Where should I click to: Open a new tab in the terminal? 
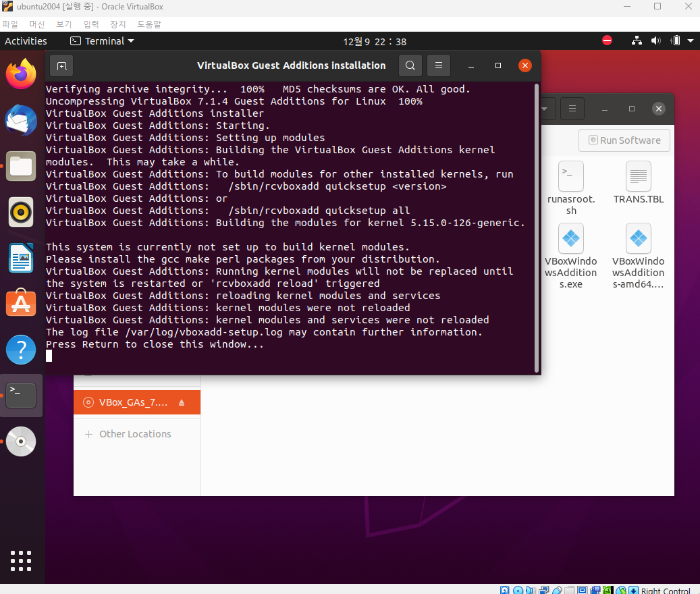pyautogui.click(x=61, y=65)
